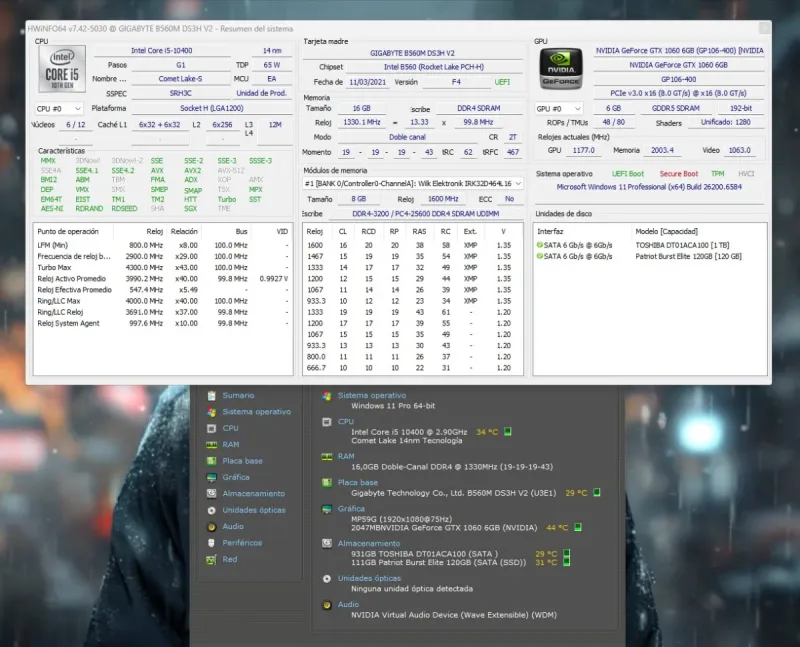This screenshot has width=800, height=647.
Task: Click the Unidades ópticas heading in Speccy summary
Action: click(369, 578)
